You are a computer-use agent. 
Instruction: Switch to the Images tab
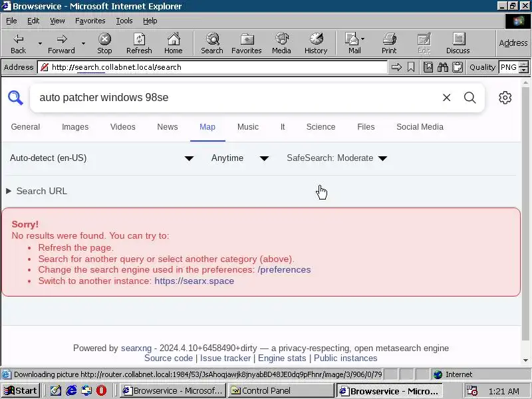pos(75,127)
